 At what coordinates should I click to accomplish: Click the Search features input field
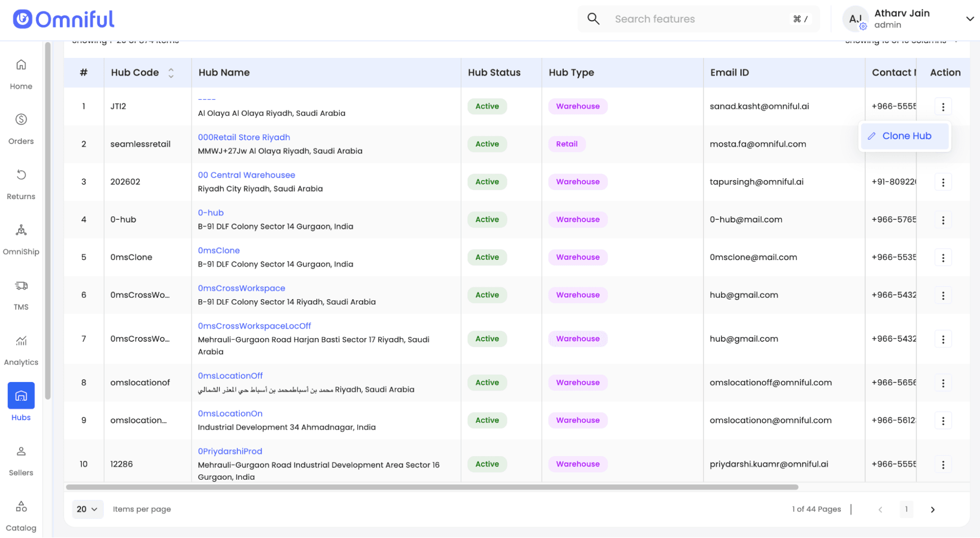698,19
